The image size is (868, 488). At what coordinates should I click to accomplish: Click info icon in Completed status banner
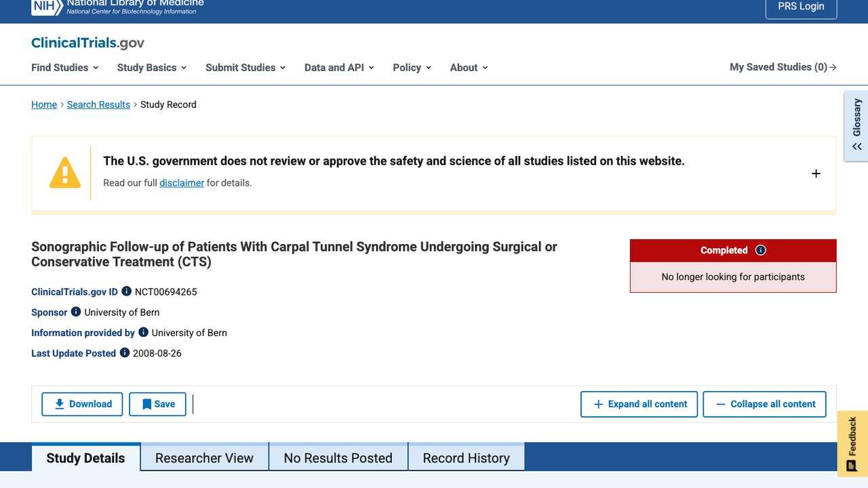click(x=761, y=250)
